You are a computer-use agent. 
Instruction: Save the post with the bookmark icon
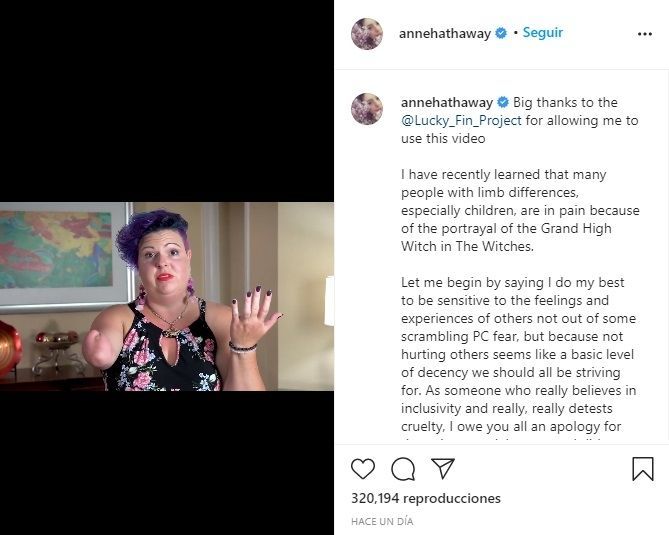643,469
